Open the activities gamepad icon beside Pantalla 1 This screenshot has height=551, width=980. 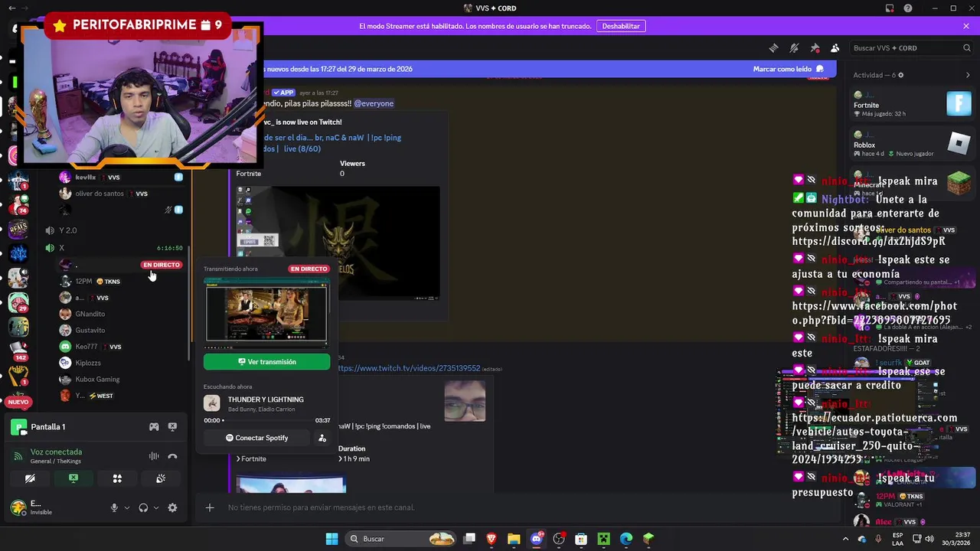click(x=154, y=427)
